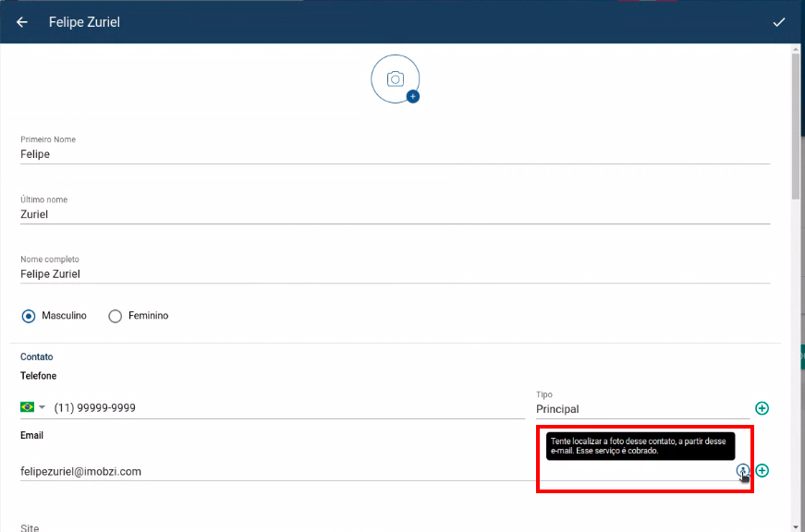Select the Masculino radio button
The image size is (805, 532).
click(29, 316)
